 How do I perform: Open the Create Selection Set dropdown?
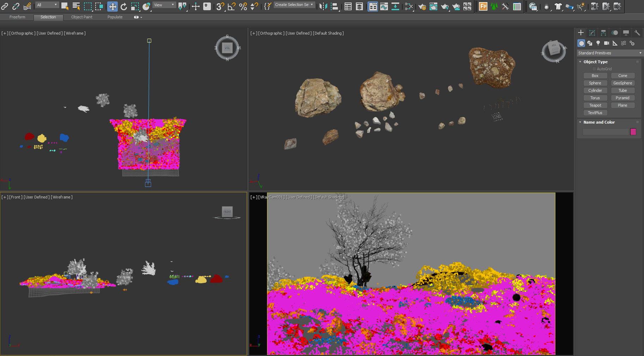[x=294, y=5]
